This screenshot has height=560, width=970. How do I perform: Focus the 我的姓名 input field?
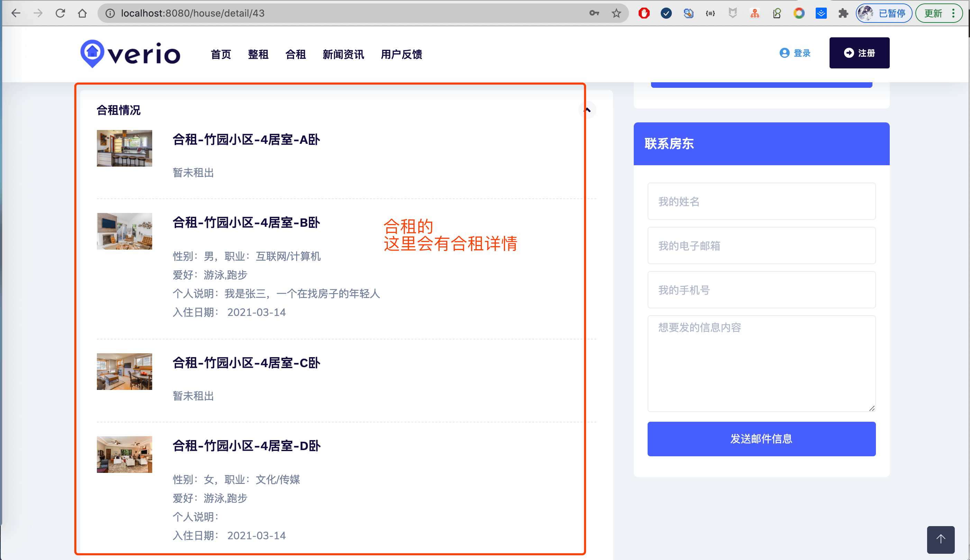[761, 201]
